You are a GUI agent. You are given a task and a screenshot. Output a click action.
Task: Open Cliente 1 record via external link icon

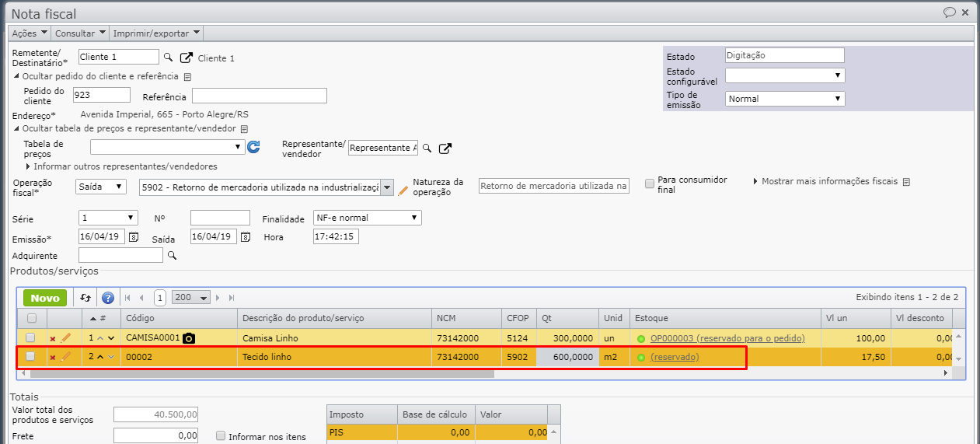pyautogui.click(x=187, y=58)
